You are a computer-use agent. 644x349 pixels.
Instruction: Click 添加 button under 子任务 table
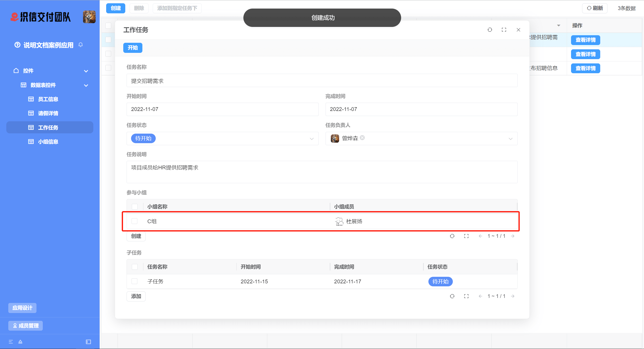coord(136,296)
